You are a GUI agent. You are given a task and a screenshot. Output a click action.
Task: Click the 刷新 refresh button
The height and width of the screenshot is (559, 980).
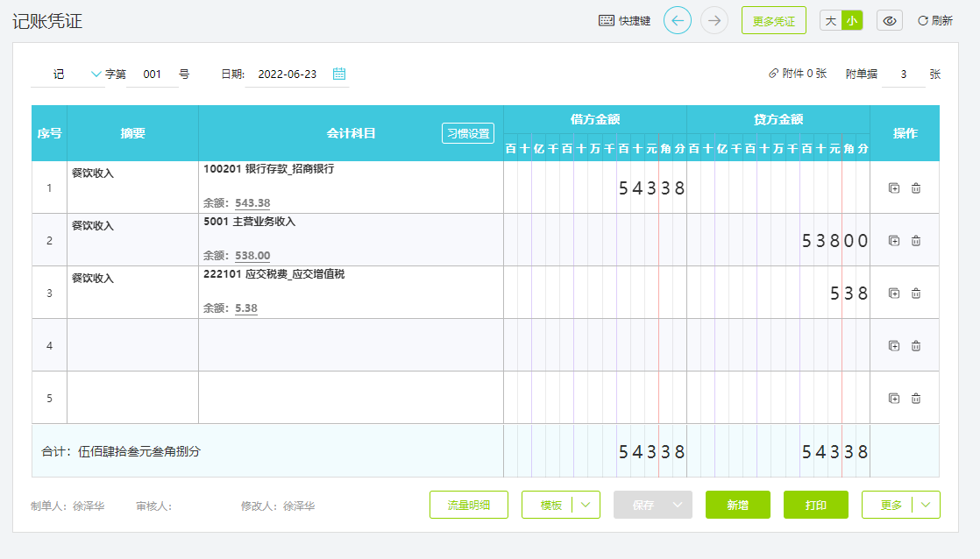pos(934,20)
